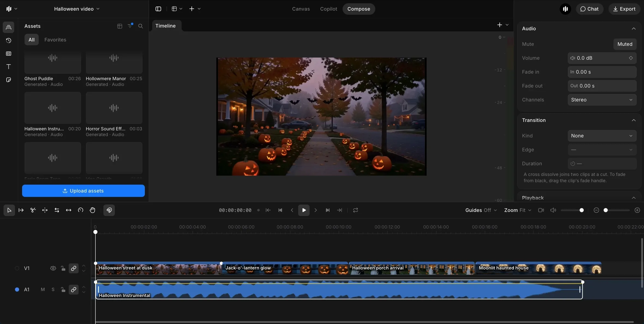644x324 pixels.
Task: Select the razor/cut scissors tool
Action: pyautogui.click(x=33, y=210)
